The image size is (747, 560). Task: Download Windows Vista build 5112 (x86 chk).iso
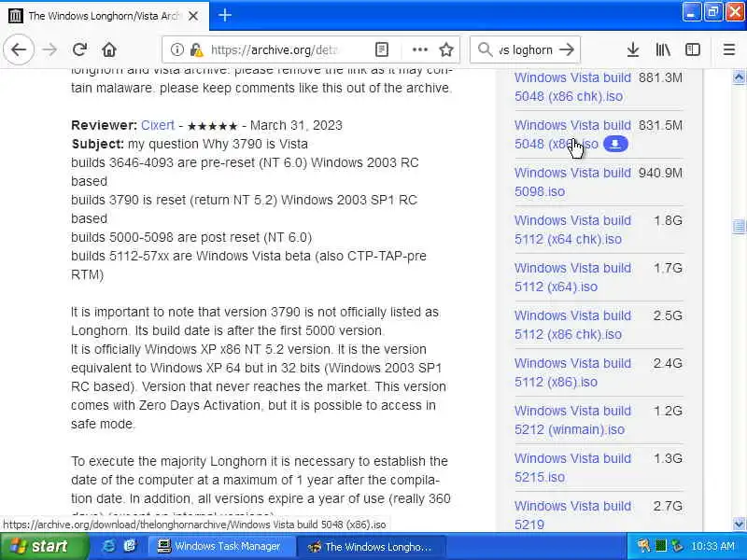572,325
